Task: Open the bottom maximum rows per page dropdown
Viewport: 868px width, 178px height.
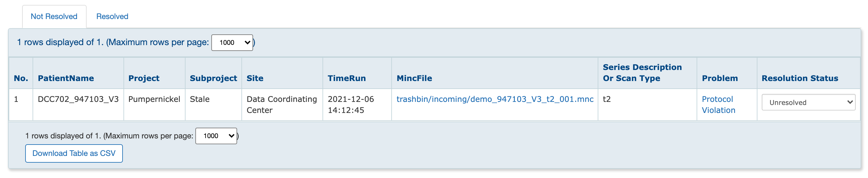Action: 216,136
